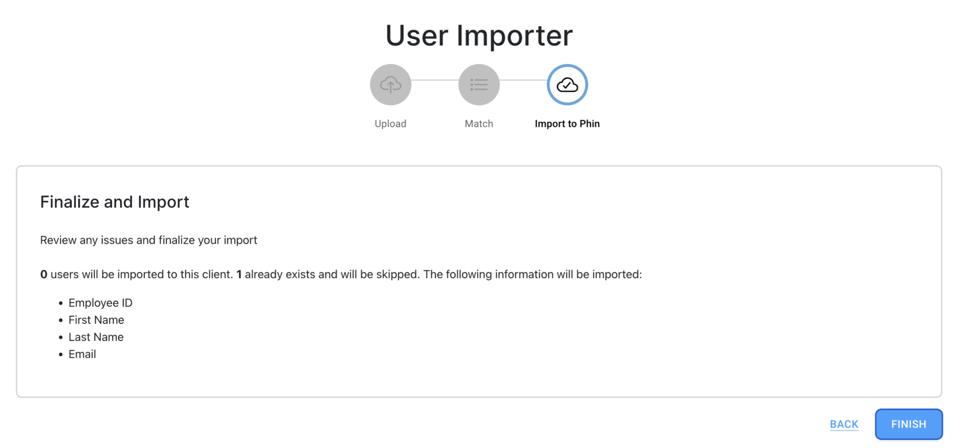
Task: Click the Match step label
Action: pyautogui.click(x=479, y=124)
